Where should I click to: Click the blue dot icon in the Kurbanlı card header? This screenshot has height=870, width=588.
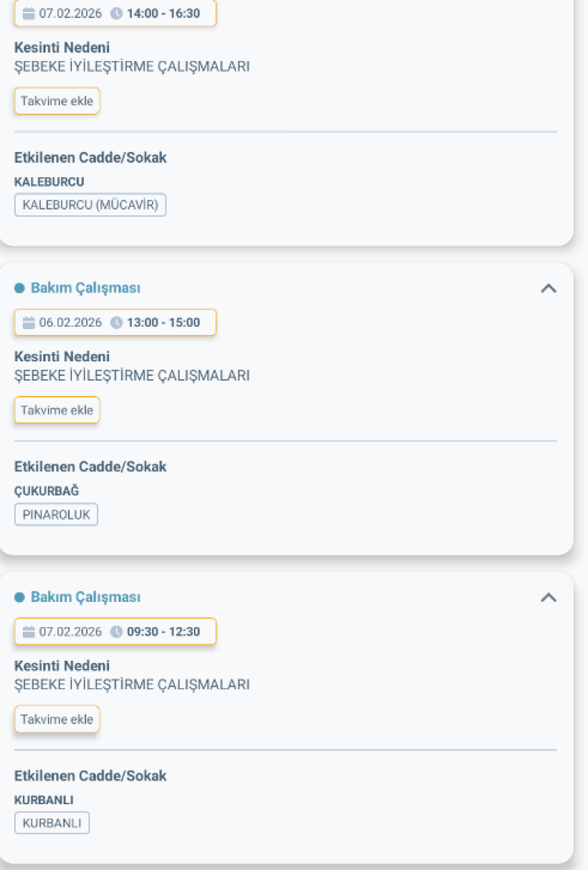point(21,596)
